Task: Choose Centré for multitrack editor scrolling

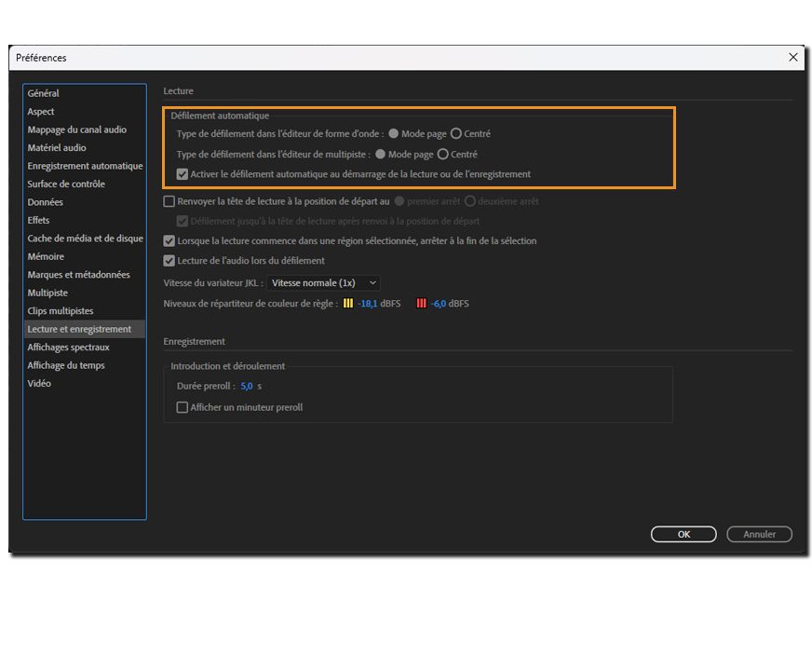Action: pos(442,155)
